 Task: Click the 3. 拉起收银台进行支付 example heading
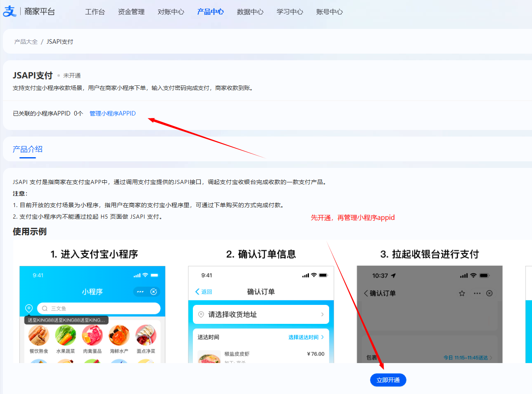430,254
